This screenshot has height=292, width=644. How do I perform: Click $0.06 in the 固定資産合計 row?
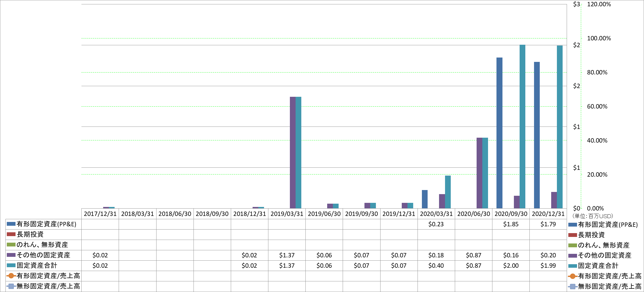pos(324,266)
